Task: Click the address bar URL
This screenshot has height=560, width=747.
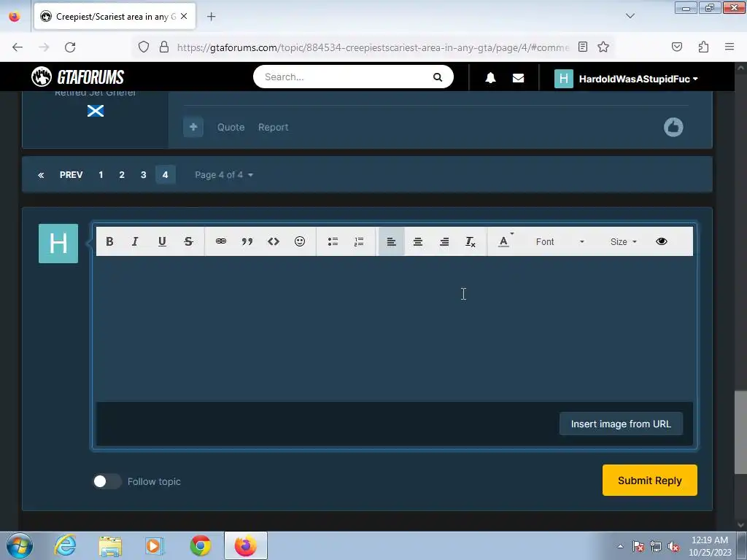Action: (373, 47)
